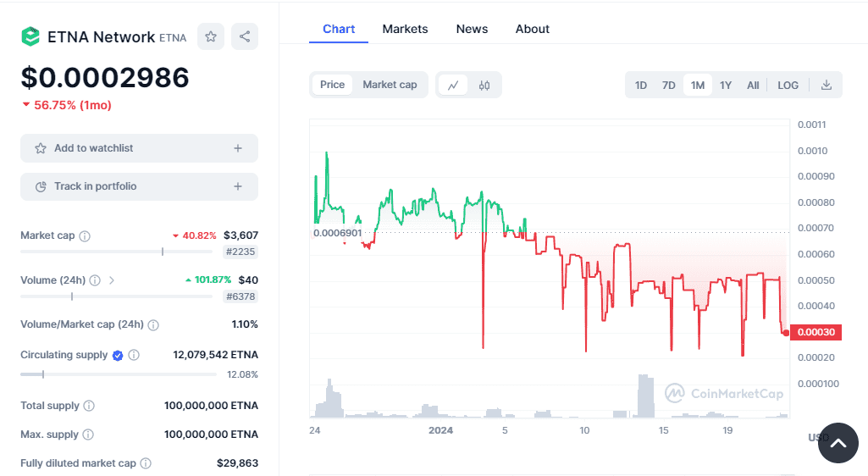868x476 pixels.
Task: Click the #2235 market cap rank badge
Action: tap(240, 252)
